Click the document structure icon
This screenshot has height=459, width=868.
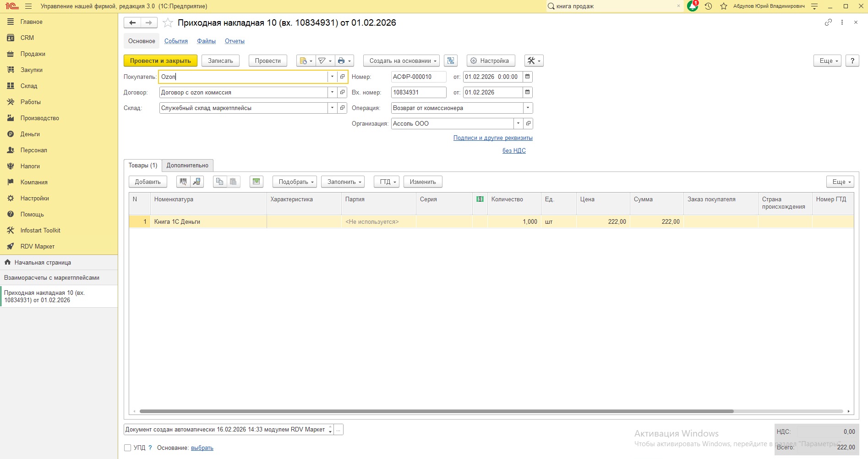451,61
